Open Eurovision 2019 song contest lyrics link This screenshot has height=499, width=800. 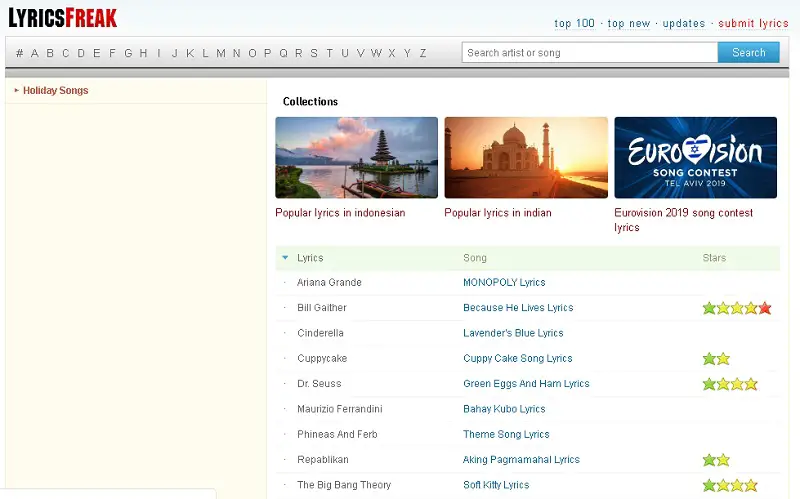[684, 220]
